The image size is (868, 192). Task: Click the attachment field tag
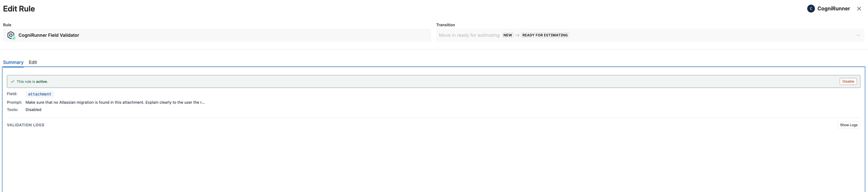39,94
